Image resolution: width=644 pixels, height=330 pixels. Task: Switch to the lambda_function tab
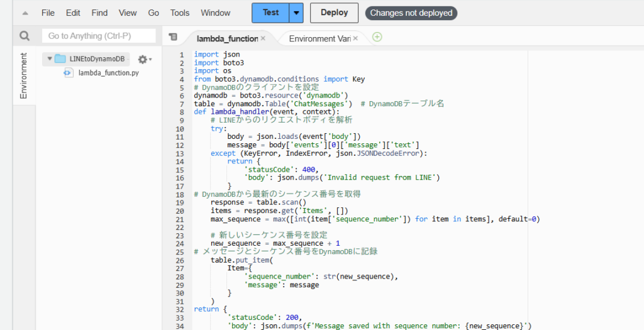coord(228,38)
